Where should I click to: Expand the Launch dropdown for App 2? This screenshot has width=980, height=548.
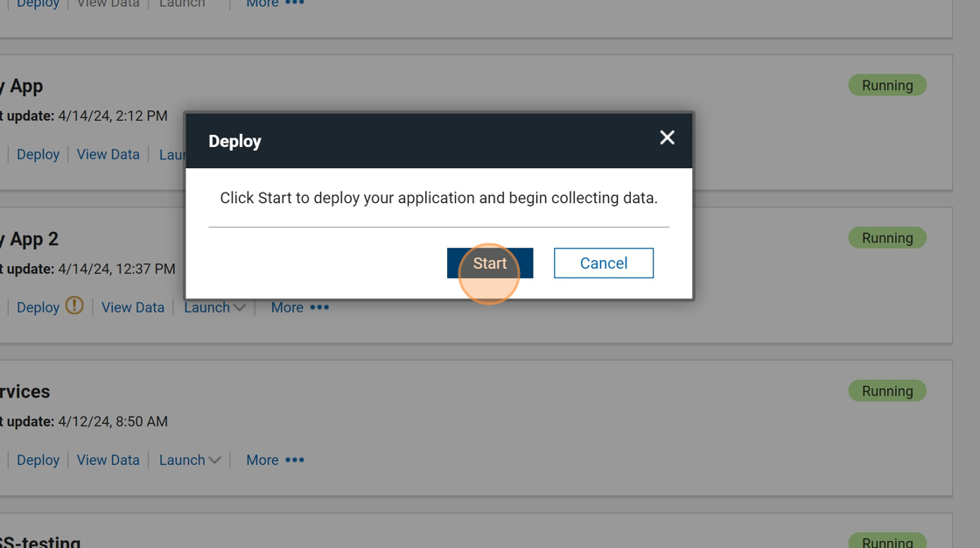click(x=214, y=307)
